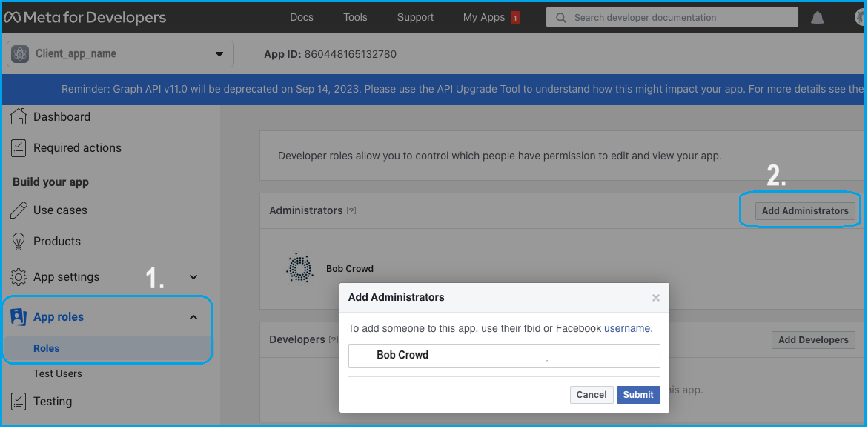This screenshot has width=868, height=429.
Task: Click the Administrators section heading
Action: [306, 210]
